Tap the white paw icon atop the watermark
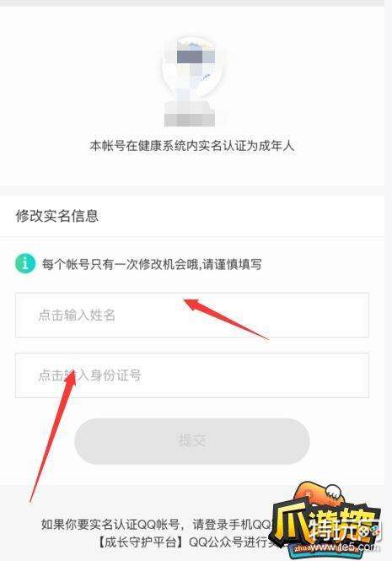Viewport: 392px width, 561px height. (336, 492)
